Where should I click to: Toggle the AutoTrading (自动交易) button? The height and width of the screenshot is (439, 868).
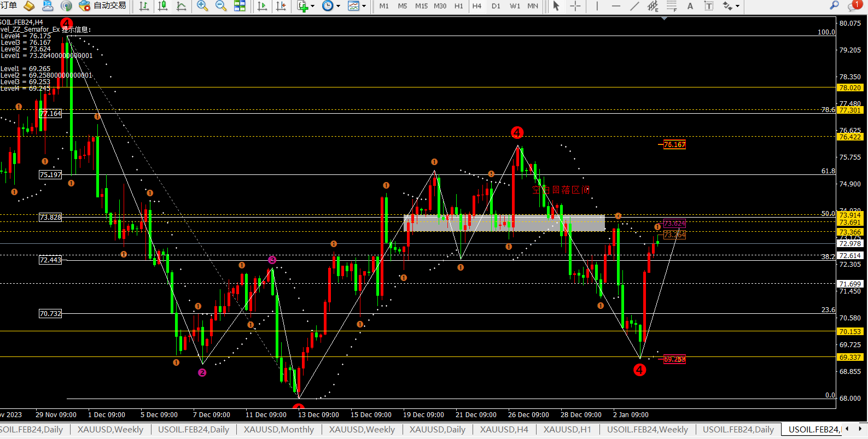pos(103,6)
